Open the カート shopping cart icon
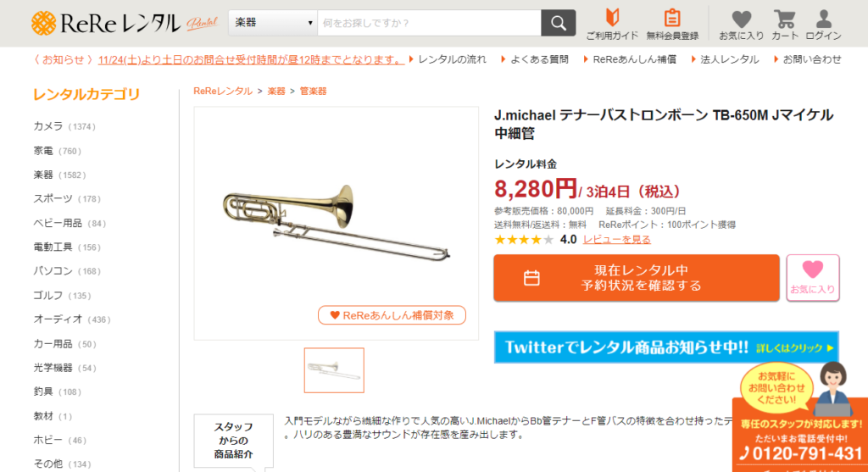The image size is (868, 472). point(784,19)
